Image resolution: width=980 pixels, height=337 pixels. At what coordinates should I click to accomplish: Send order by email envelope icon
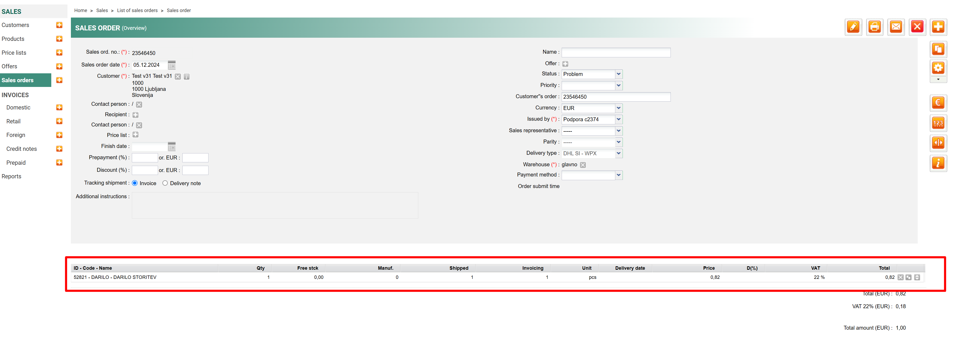[x=895, y=27]
